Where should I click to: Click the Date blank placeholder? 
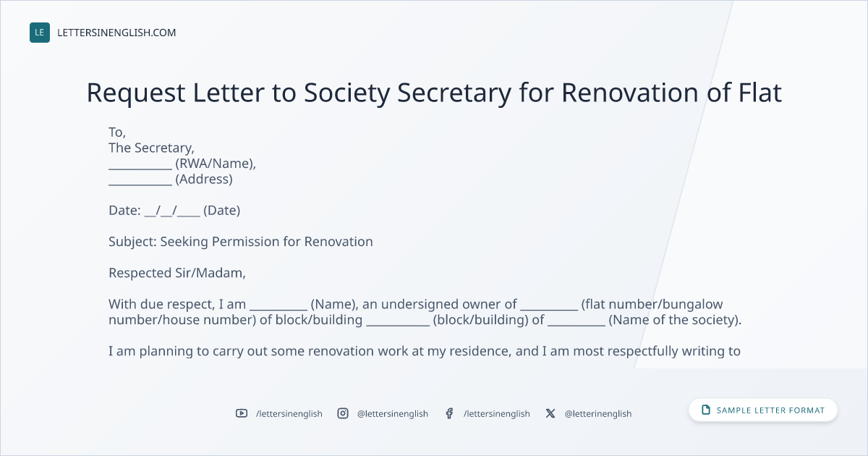pos(172,211)
